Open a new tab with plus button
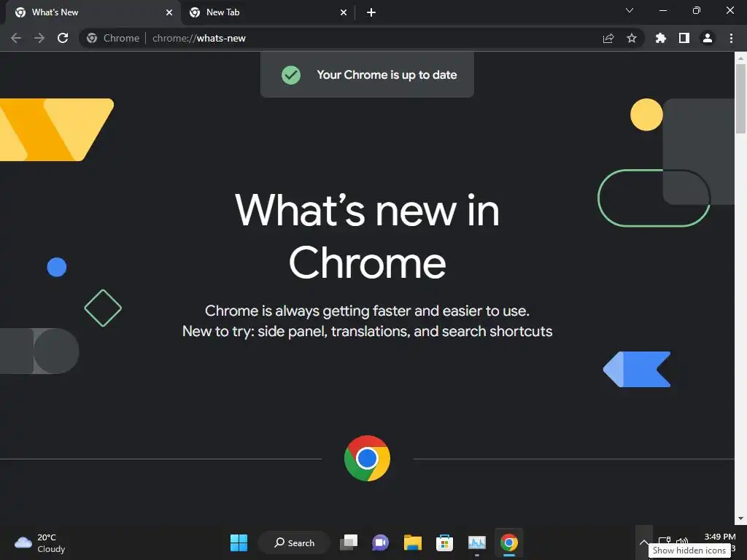 coord(371,12)
